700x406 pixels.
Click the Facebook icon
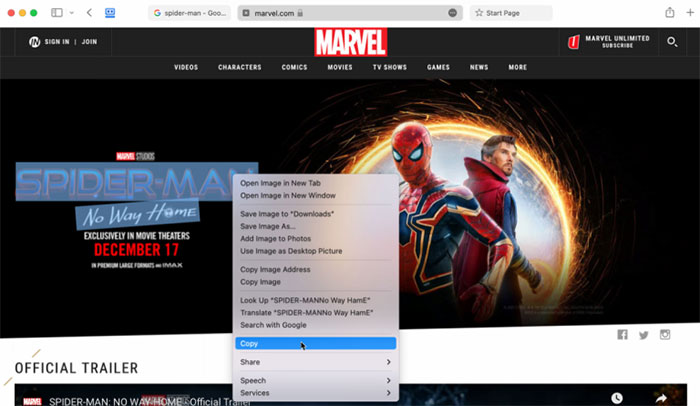[622, 335]
